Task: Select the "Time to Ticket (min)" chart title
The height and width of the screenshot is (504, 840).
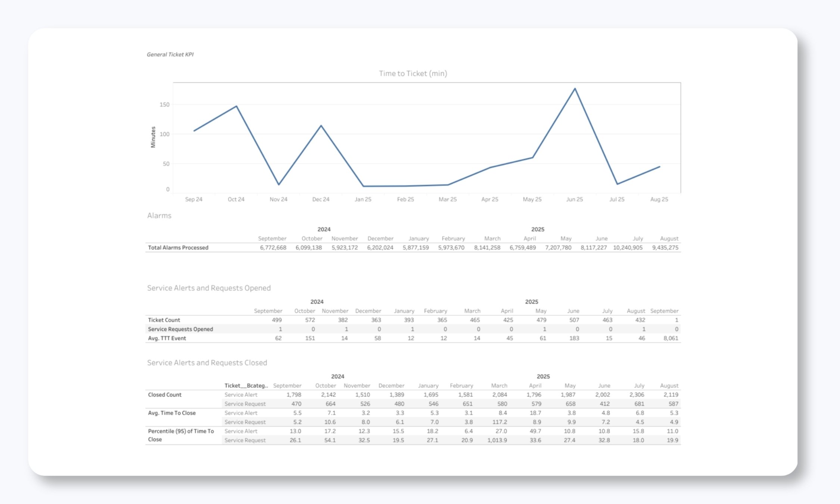Action: [413, 74]
